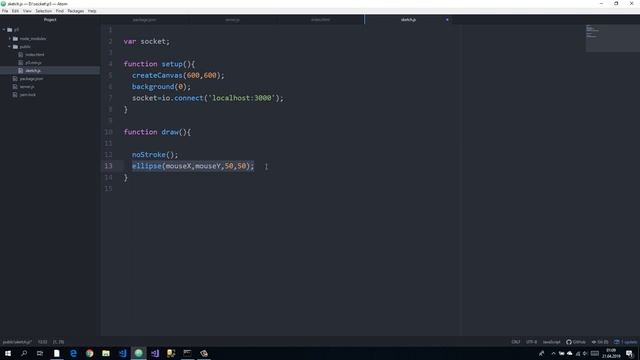Viewport: 640px width, 360px height.
Task: Show hidden system tray icons
Action: (553, 353)
